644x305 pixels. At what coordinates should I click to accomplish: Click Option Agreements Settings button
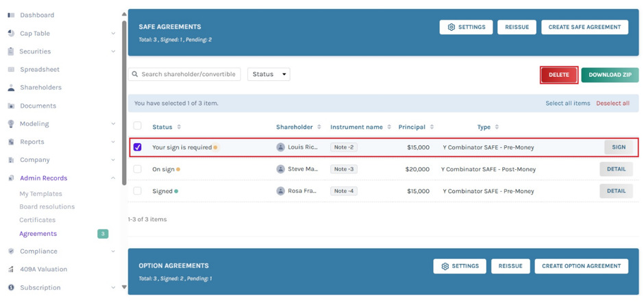460,266
